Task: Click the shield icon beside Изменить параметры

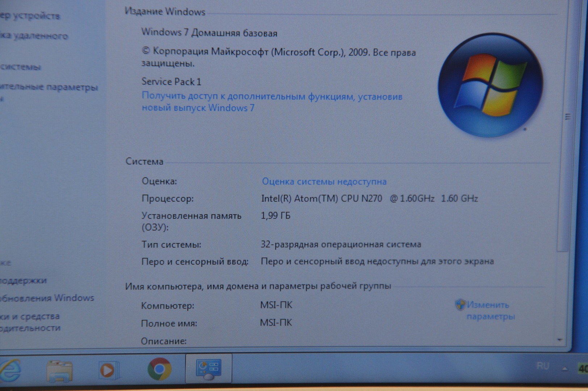Action: click(x=460, y=305)
